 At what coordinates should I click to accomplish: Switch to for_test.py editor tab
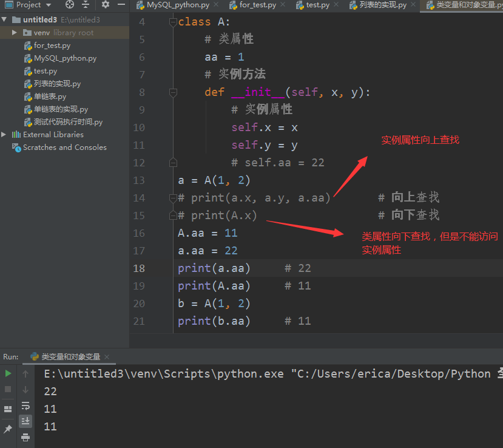[x=258, y=5]
